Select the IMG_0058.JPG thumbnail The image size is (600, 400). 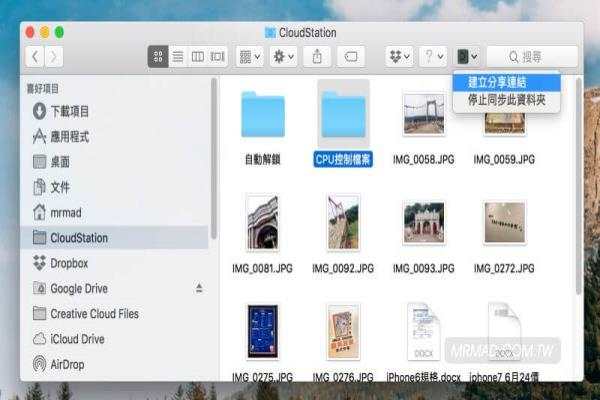pyautogui.click(x=424, y=114)
